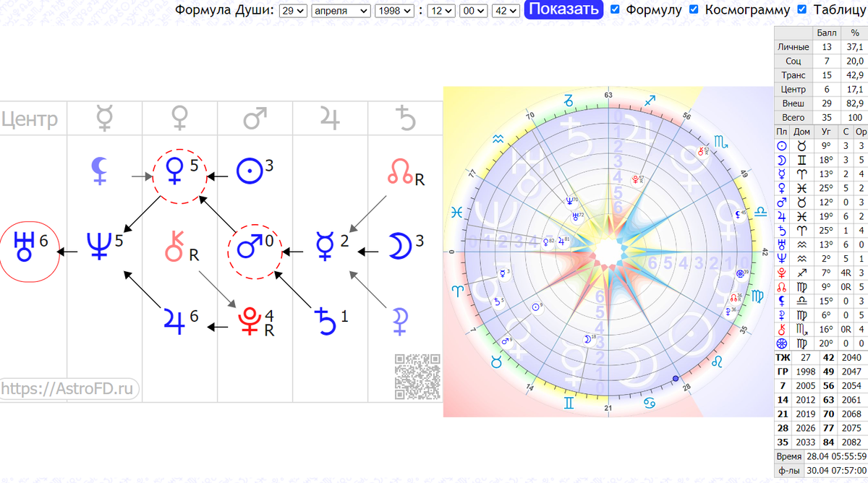Click the Part of Fortune symbol in the table
This screenshot has height=483, width=868.
pyautogui.click(x=781, y=343)
